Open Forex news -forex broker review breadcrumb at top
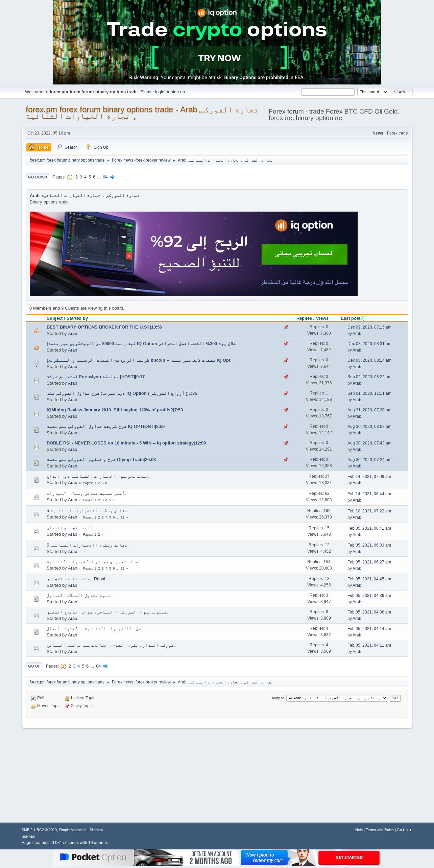This screenshot has width=434, height=868. click(x=141, y=161)
